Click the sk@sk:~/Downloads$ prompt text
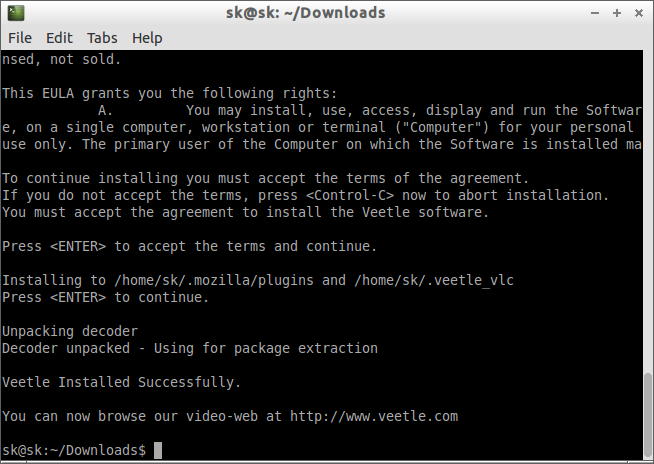The width and height of the screenshot is (654, 464). coord(74,450)
